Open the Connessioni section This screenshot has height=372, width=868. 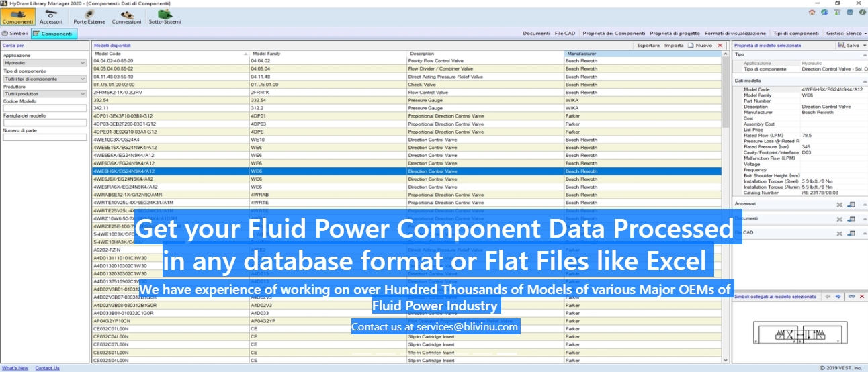tap(126, 17)
